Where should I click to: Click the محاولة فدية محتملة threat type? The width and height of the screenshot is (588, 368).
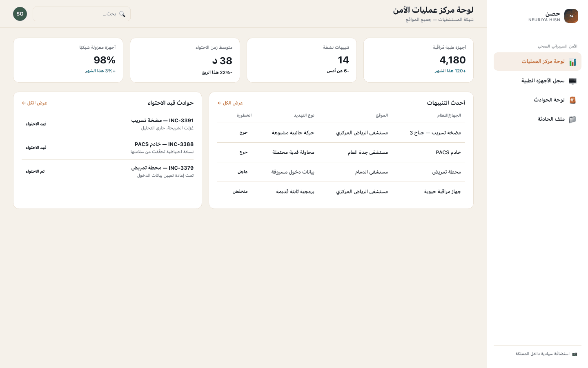click(293, 153)
